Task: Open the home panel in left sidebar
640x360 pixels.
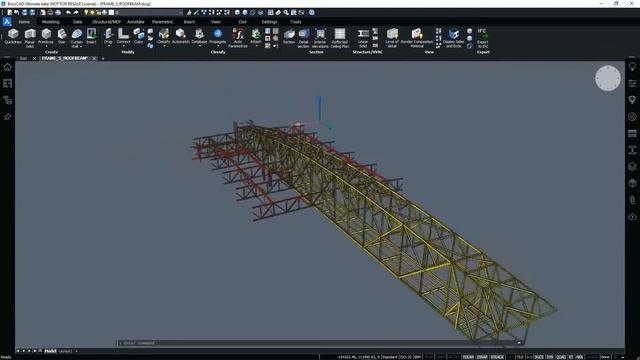Action: click(7, 67)
